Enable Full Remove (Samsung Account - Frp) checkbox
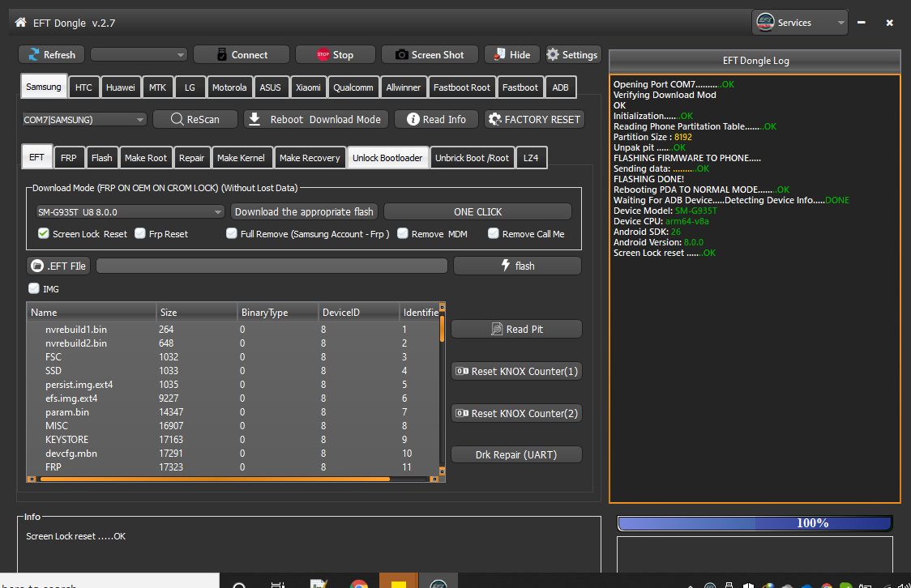Screen dimensions: 911x588 (232, 233)
